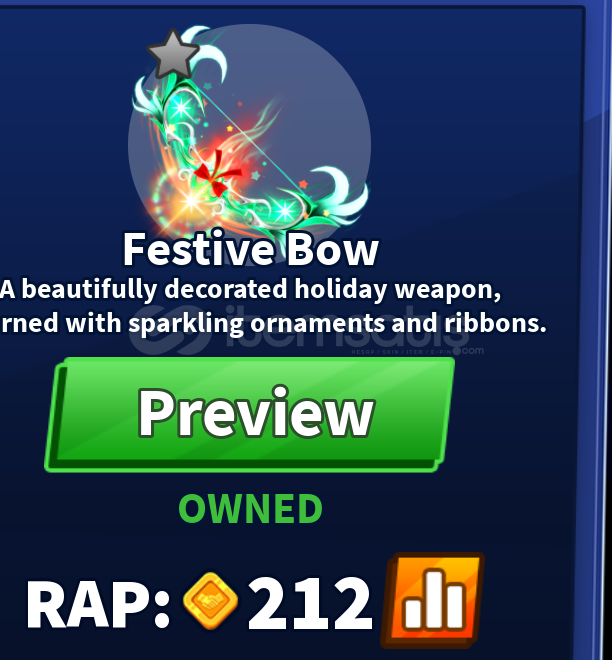Open the RAP history bar chart icon
612x660 pixels.
click(x=433, y=600)
